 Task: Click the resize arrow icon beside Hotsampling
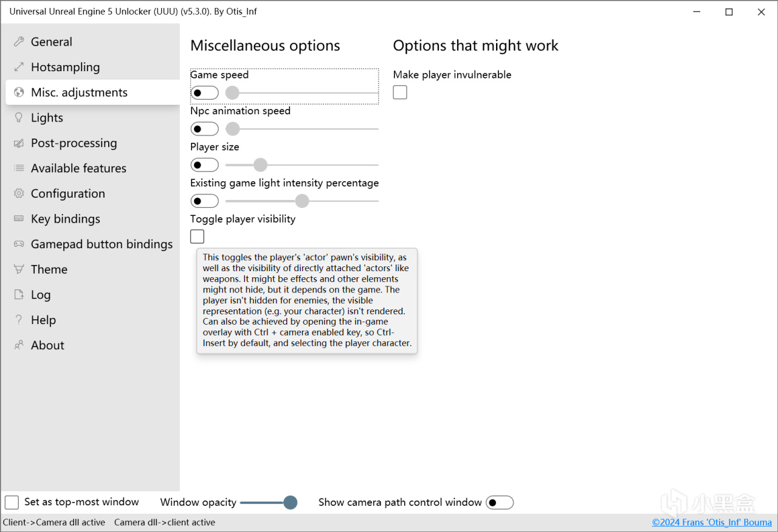(x=19, y=67)
